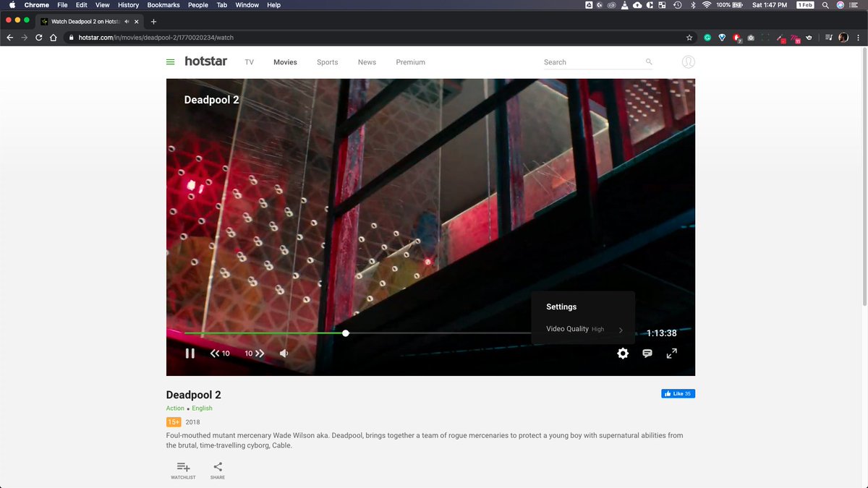Open the English language link
Image resolution: width=868 pixels, height=488 pixels.
tap(202, 408)
